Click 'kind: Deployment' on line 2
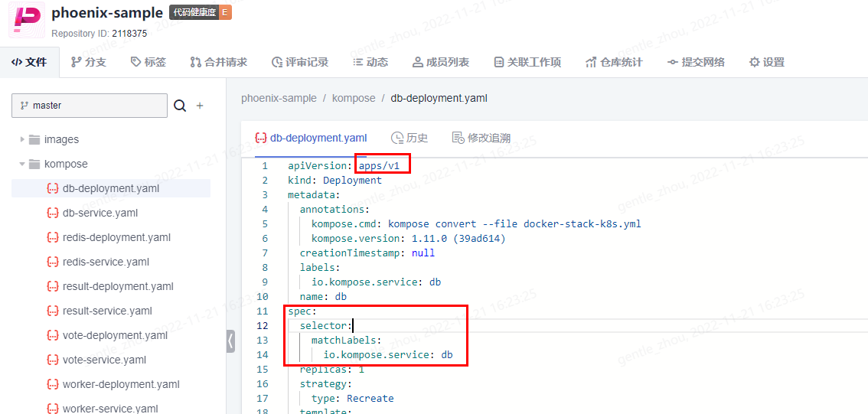The image size is (868, 414). [335, 181]
